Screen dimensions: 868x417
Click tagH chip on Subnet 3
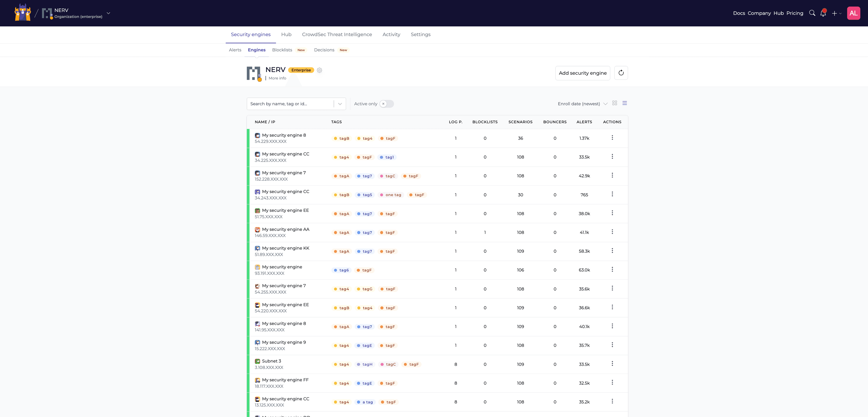(x=365, y=364)
